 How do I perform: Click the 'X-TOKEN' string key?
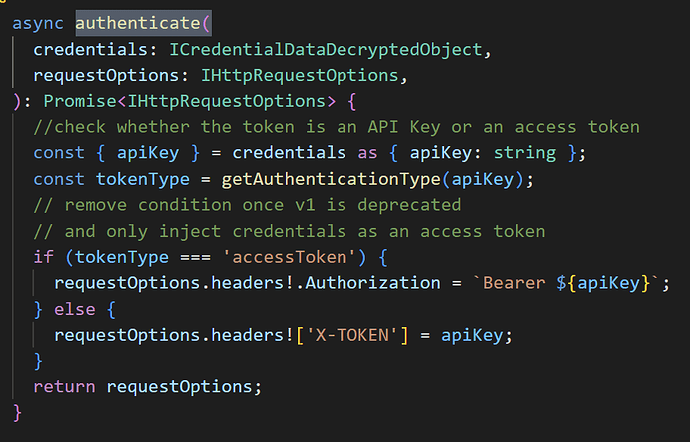point(352,335)
